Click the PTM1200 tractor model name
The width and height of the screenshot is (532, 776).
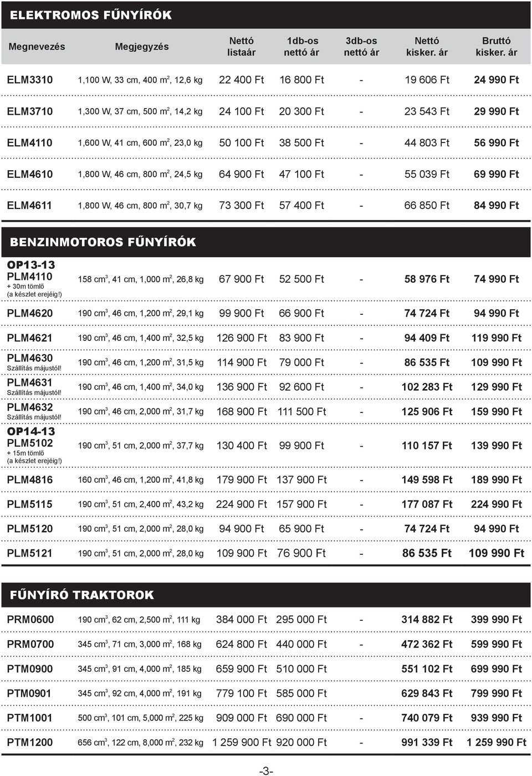[30, 743]
